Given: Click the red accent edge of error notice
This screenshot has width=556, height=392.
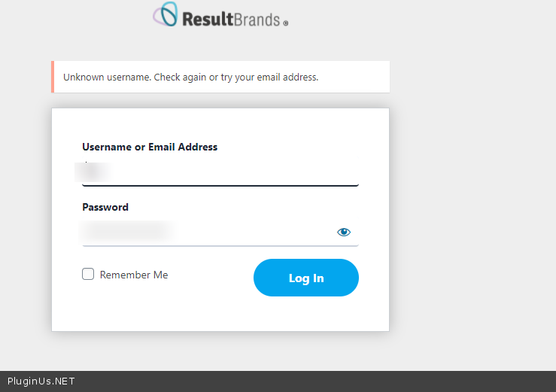Looking at the screenshot, I should [53, 77].
